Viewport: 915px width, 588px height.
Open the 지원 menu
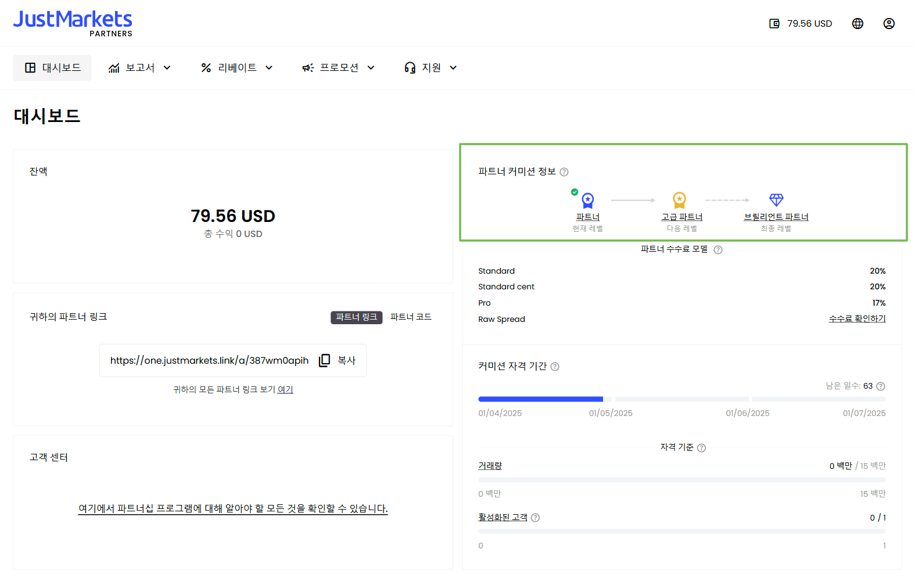click(430, 68)
